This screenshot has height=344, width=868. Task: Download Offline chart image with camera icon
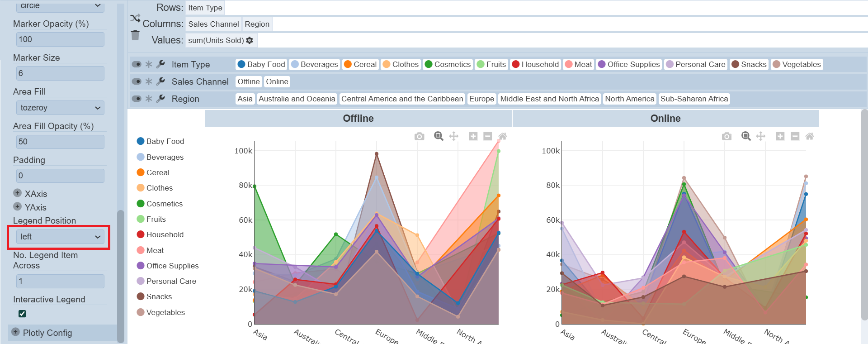420,136
